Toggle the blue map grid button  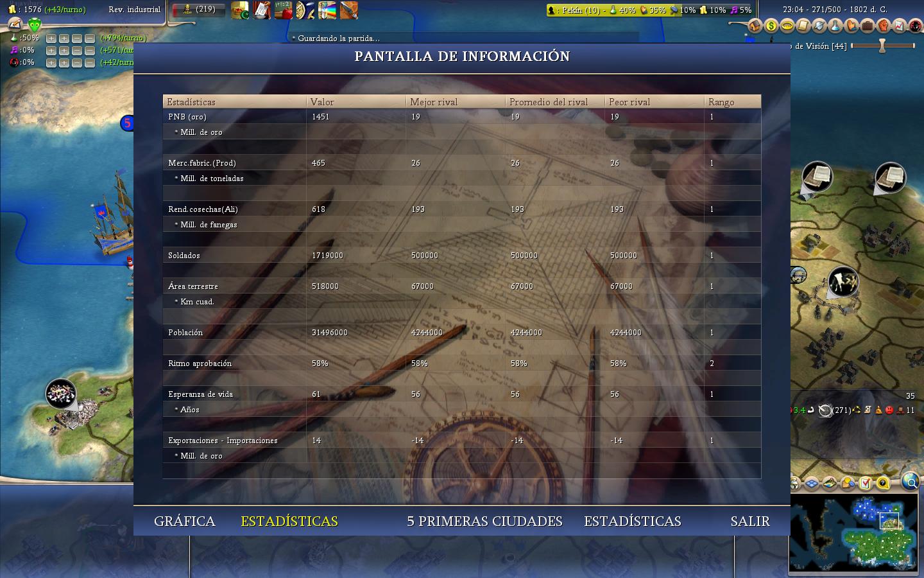(x=812, y=483)
